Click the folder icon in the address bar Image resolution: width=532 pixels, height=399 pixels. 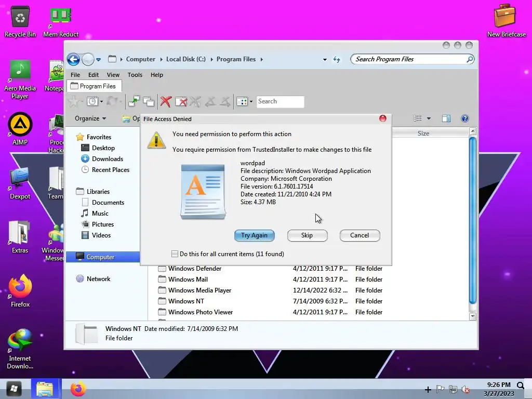[112, 59]
